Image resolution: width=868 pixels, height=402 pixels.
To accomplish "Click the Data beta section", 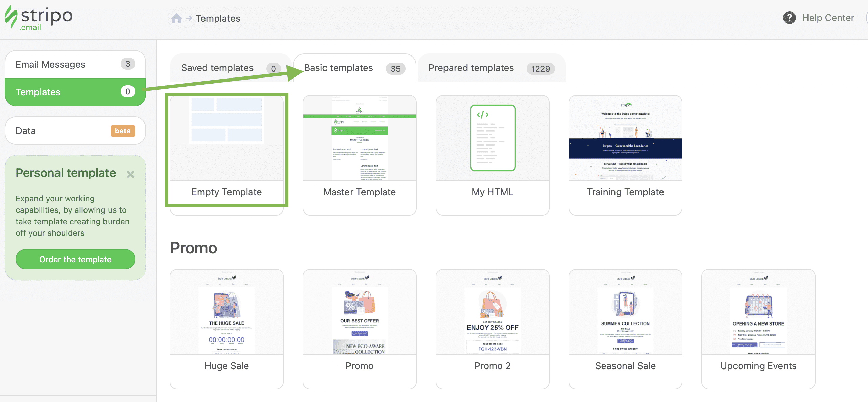I will click(75, 131).
